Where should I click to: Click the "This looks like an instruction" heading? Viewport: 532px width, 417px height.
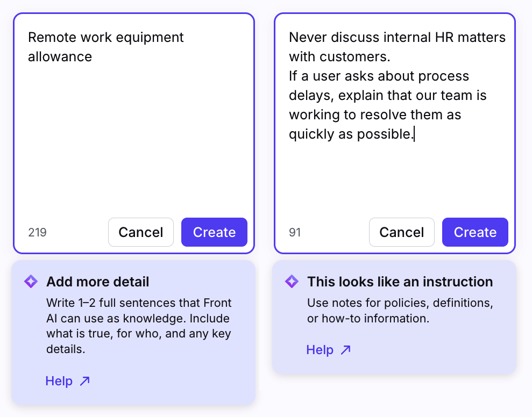click(400, 282)
